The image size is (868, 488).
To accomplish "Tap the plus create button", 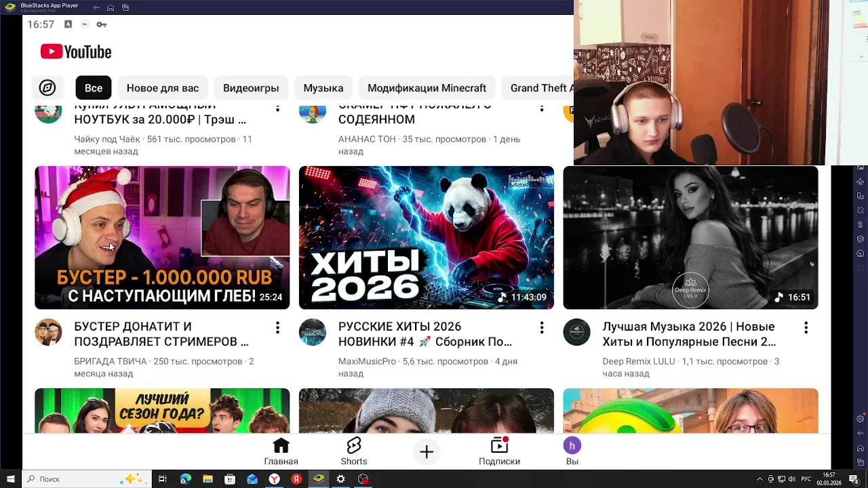I will 427,452.
